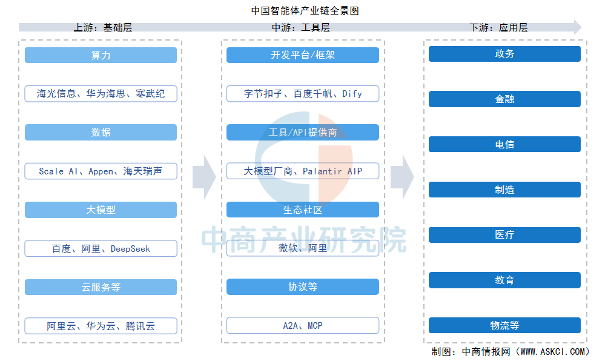Choose the 大模型 header box
Image resolution: width=608 pixels, height=364 pixels.
[x=101, y=210]
